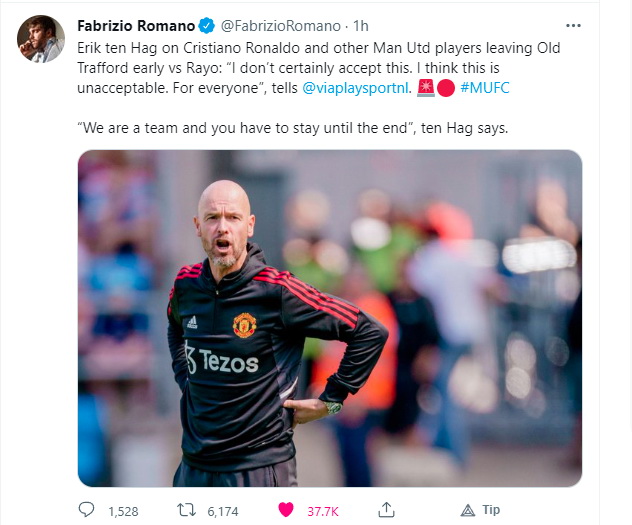Open the reply comment bubble icon
The height and width of the screenshot is (525, 632).
(x=86, y=510)
